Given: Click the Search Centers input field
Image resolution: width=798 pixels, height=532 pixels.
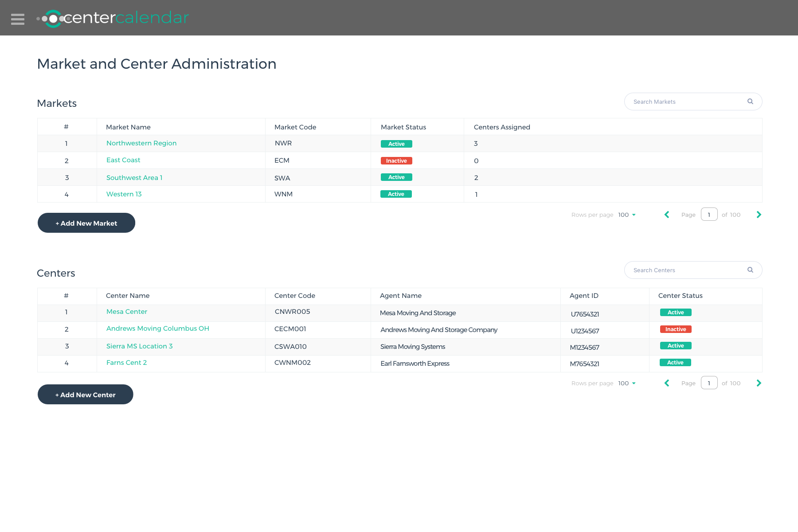Looking at the screenshot, I should coord(693,270).
